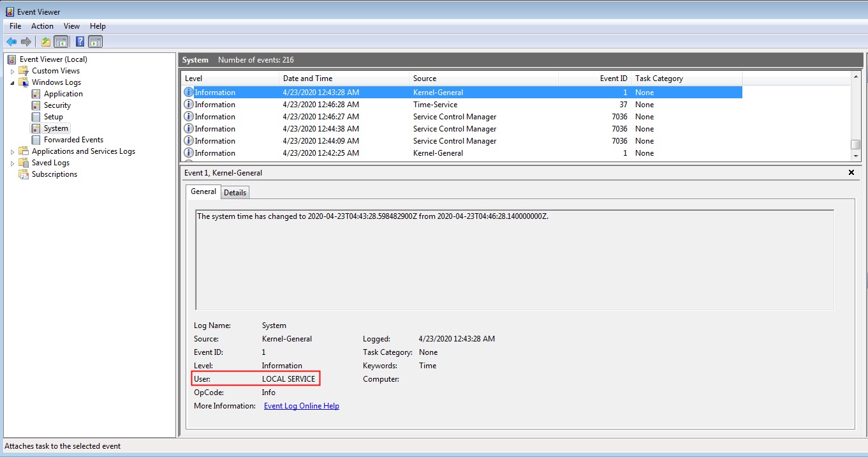This screenshot has height=457, width=868.
Task: Click the LOCAL SERVICE user value
Action: point(288,379)
